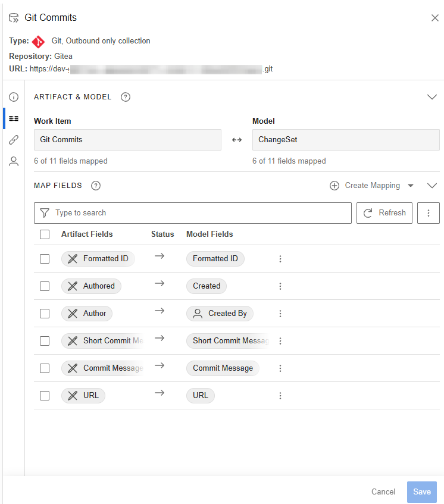This screenshot has width=444, height=504.
Task: Open the info sidebar tab
Action: [x=14, y=97]
